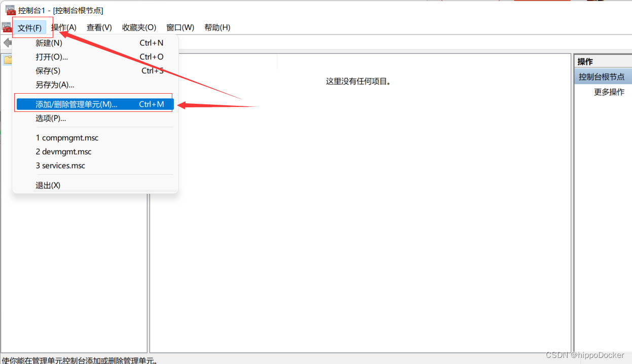Open the 窗口(W) menu

point(180,27)
